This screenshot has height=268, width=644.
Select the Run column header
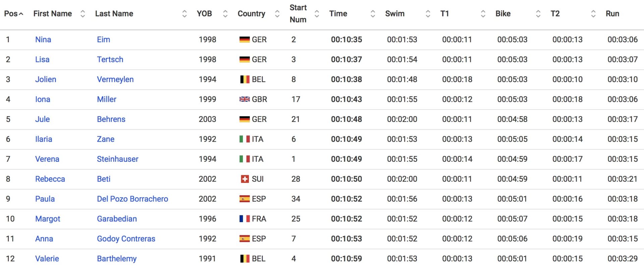tap(612, 14)
